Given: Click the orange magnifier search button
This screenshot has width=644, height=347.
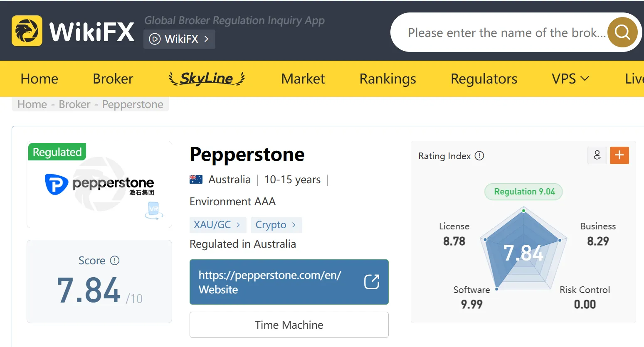Looking at the screenshot, I should [x=622, y=32].
